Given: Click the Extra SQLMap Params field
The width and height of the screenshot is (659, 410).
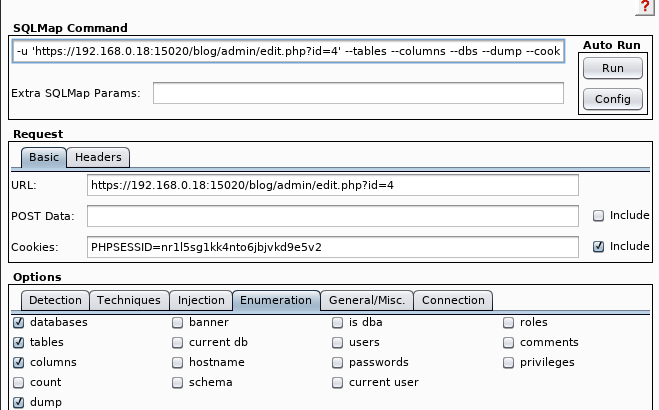Looking at the screenshot, I should point(358,94).
